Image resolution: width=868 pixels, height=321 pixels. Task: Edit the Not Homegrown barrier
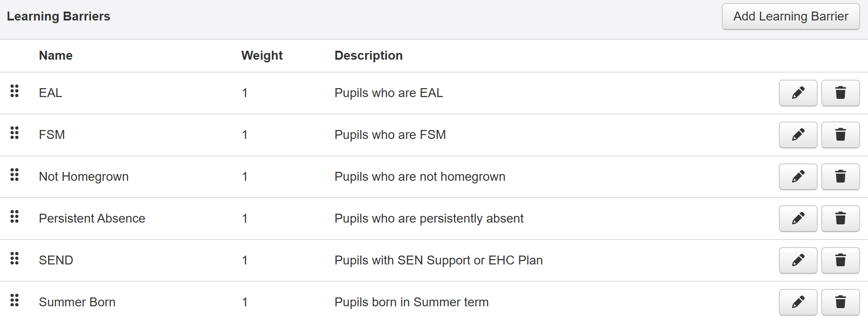[x=798, y=177]
